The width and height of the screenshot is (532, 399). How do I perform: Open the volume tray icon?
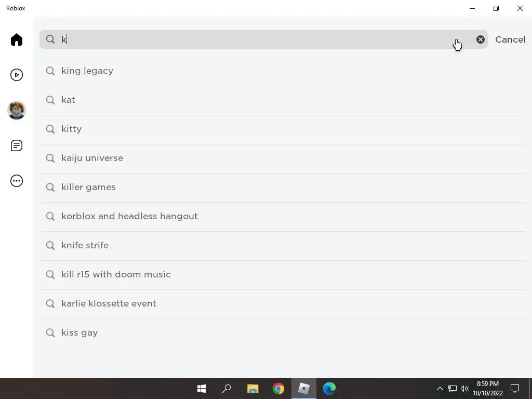(464, 389)
